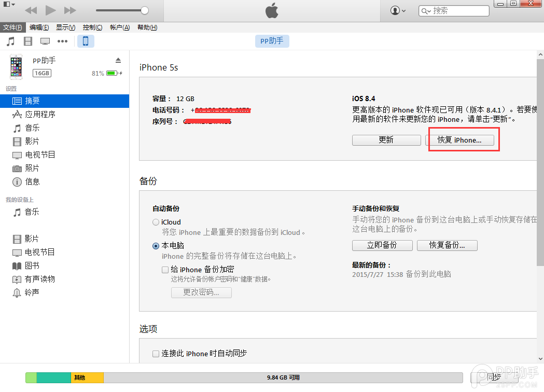Click the 恢复备份... button
544x392 pixels.
[x=447, y=245]
